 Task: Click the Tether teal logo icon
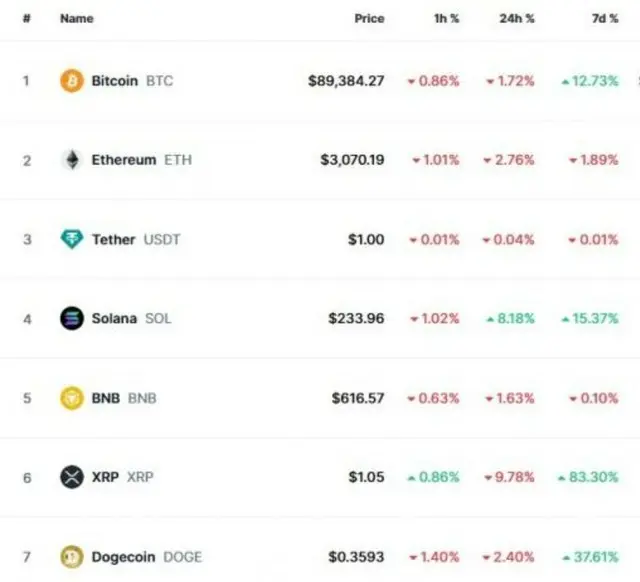click(x=72, y=239)
